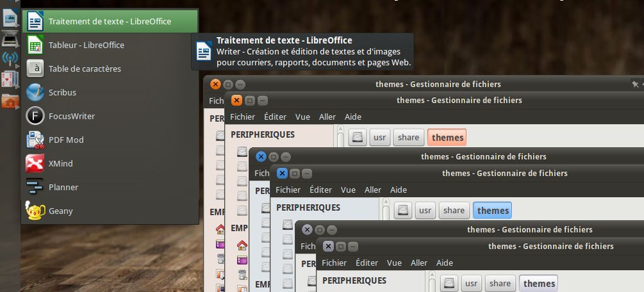This screenshot has width=644, height=292.
Task: Click root disk path button beside orange themes
Action: click(x=357, y=138)
